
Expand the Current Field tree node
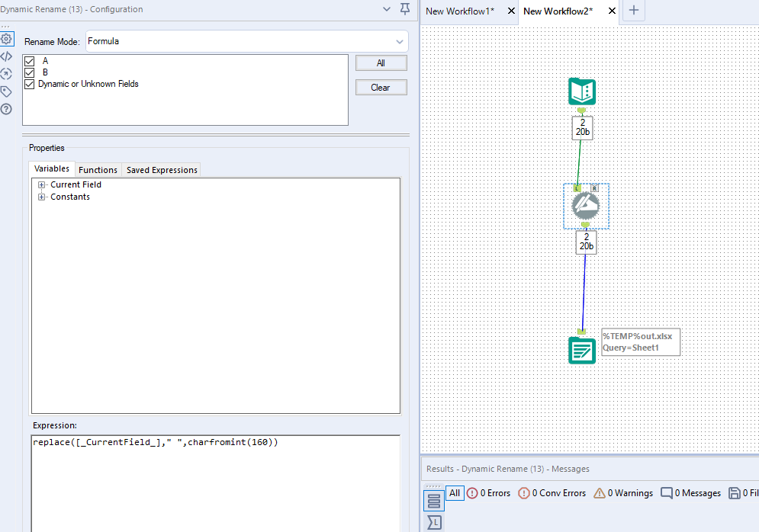42,185
